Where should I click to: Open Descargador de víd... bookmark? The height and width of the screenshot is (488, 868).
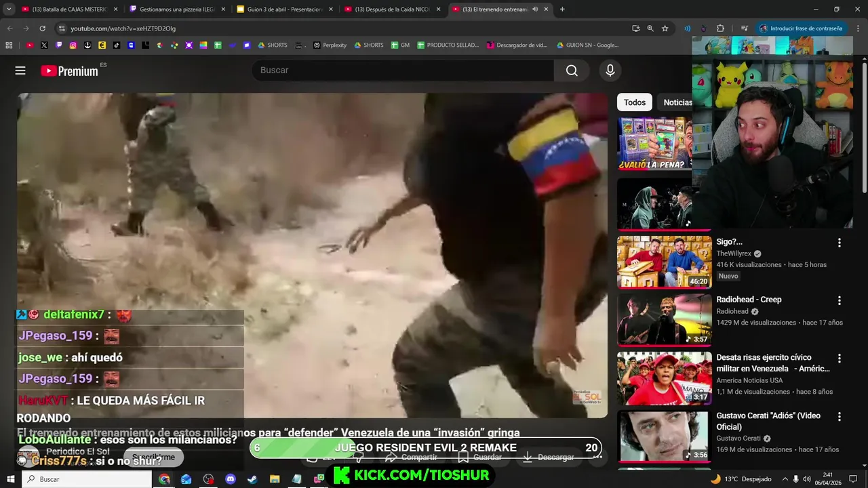point(517,45)
